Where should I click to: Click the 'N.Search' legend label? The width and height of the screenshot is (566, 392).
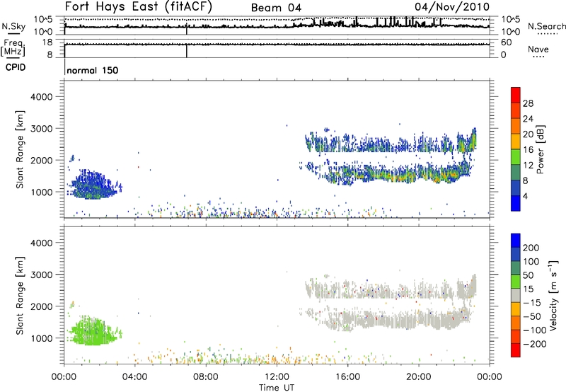547,26
